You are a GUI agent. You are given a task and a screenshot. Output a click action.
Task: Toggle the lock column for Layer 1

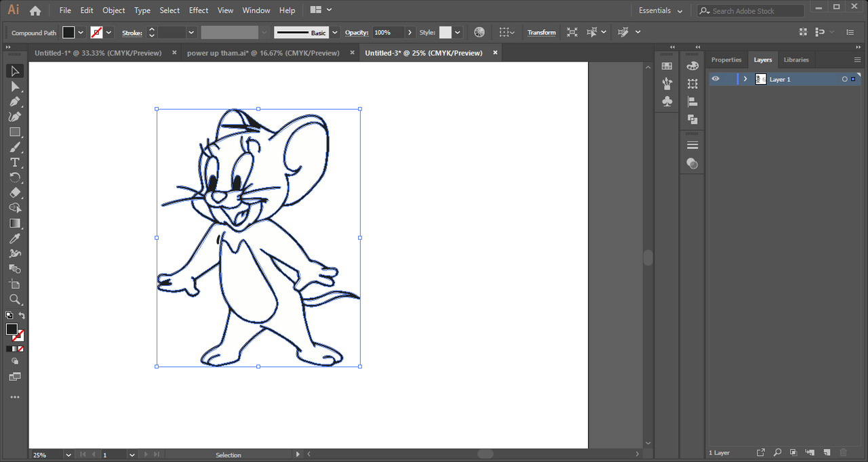[x=728, y=79]
